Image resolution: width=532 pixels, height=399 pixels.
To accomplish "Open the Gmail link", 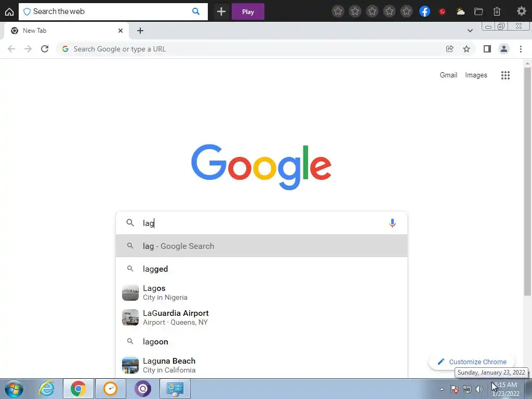I will pyautogui.click(x=448, y=75).
